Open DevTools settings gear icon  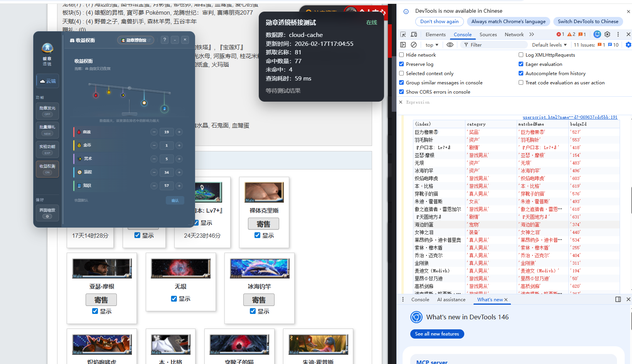[x=607, y=34]
